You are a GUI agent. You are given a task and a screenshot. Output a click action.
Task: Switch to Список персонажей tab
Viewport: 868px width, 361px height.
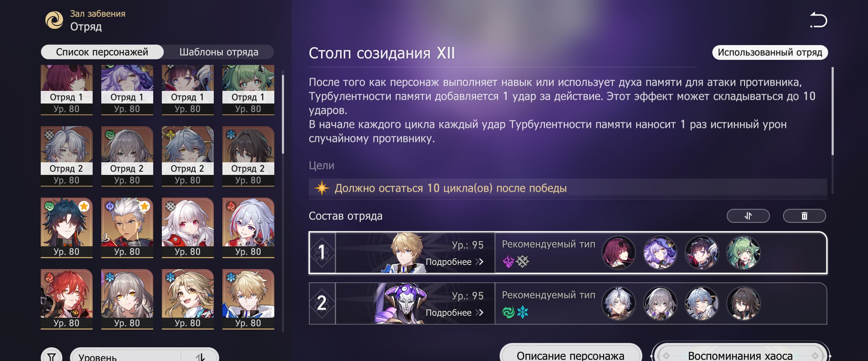[102, 52]
